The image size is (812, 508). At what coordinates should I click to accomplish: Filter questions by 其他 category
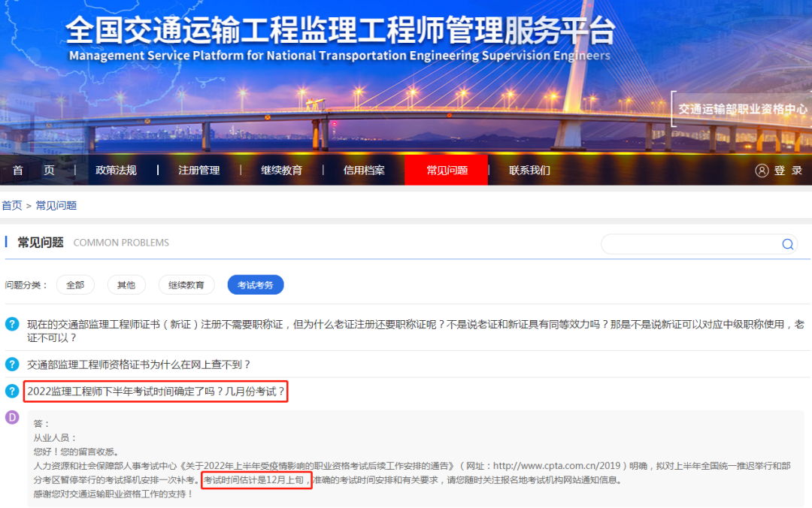pos(126,285)
